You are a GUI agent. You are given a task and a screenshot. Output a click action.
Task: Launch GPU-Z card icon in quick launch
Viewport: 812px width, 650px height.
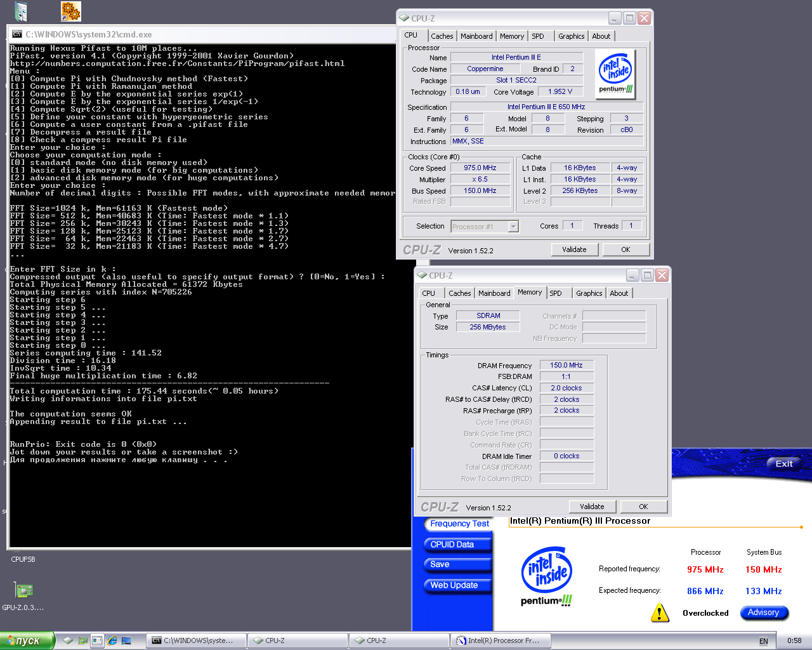tap(82, 641)
